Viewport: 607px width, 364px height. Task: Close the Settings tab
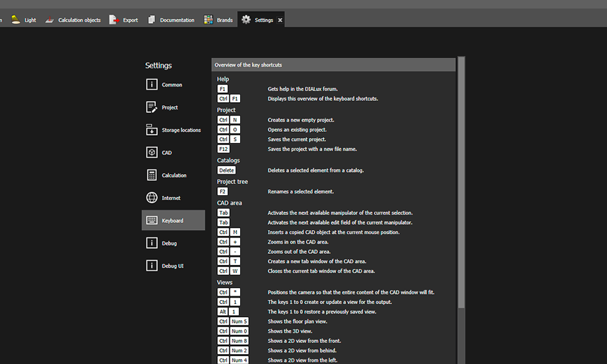tap(280, 20)
